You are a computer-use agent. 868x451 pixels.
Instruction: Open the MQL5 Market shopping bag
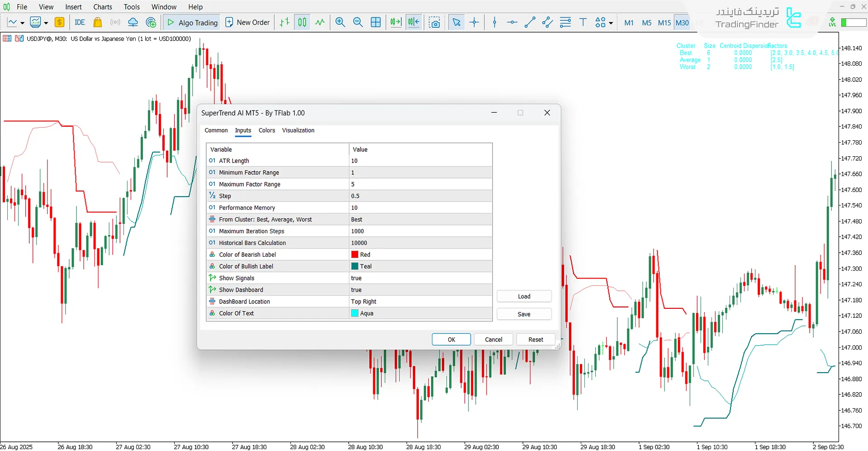coord(97,22)
